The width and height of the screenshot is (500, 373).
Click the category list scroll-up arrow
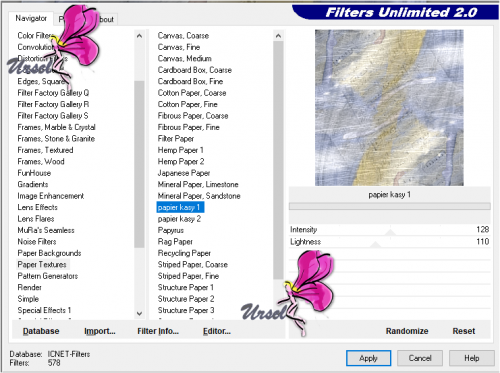click(139, 36)
